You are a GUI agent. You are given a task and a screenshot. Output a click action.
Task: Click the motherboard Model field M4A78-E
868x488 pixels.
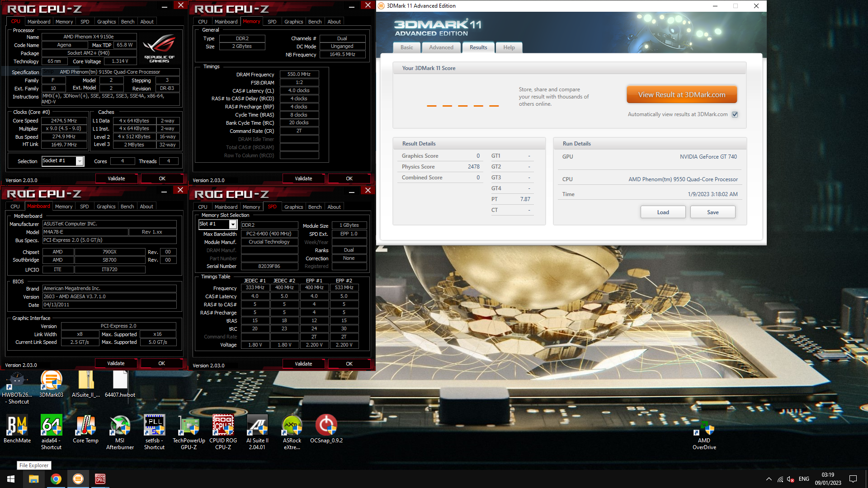tap(85, 232)
